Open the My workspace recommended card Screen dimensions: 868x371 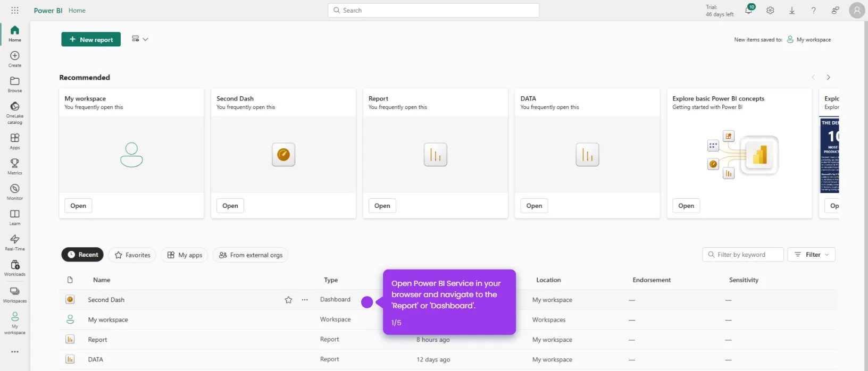tap(78, 206)
